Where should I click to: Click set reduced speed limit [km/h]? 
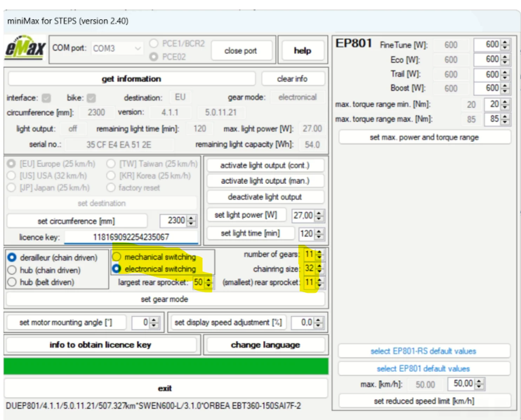click(x=424, y=401)
